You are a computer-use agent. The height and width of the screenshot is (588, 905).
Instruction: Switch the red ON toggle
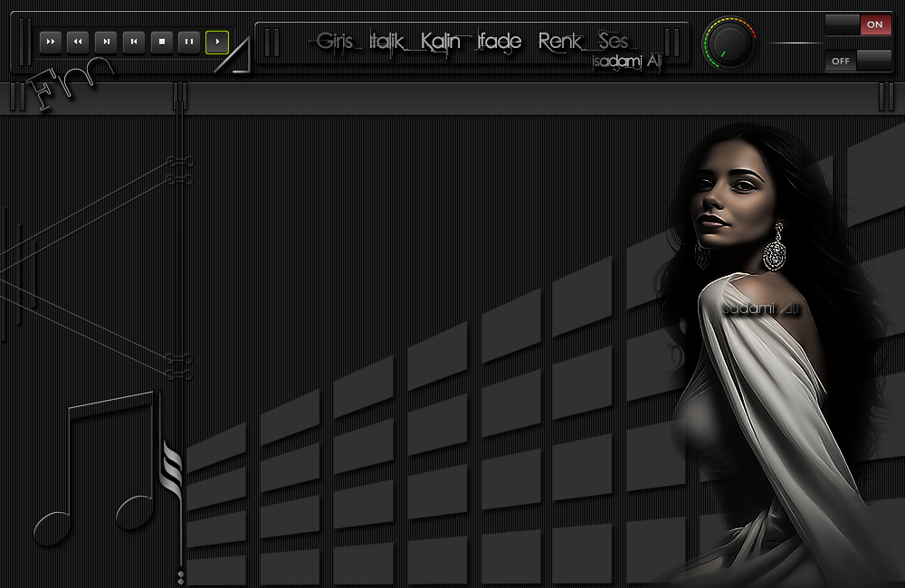(x=858, y=24)
